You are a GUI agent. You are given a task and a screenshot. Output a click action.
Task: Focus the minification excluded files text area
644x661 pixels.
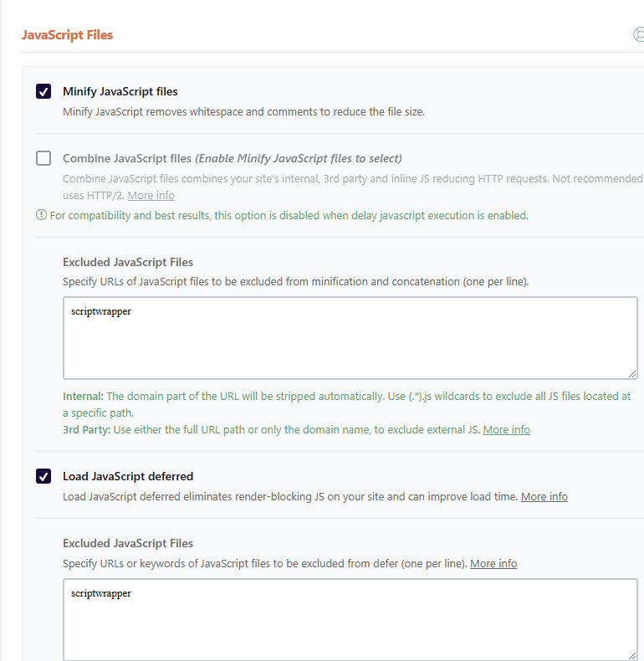click(350, 338)
